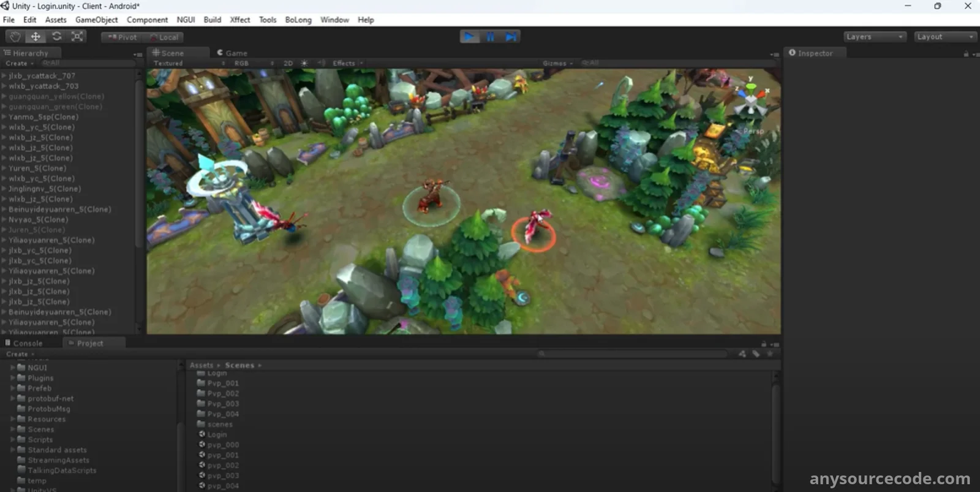
Task: Click the scene orientation gizmo
Action: click(751, 100)
